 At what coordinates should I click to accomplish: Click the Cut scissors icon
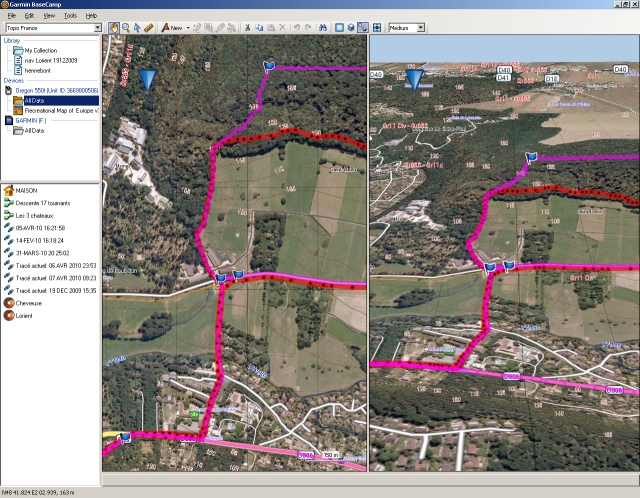(x=247, y=28)
